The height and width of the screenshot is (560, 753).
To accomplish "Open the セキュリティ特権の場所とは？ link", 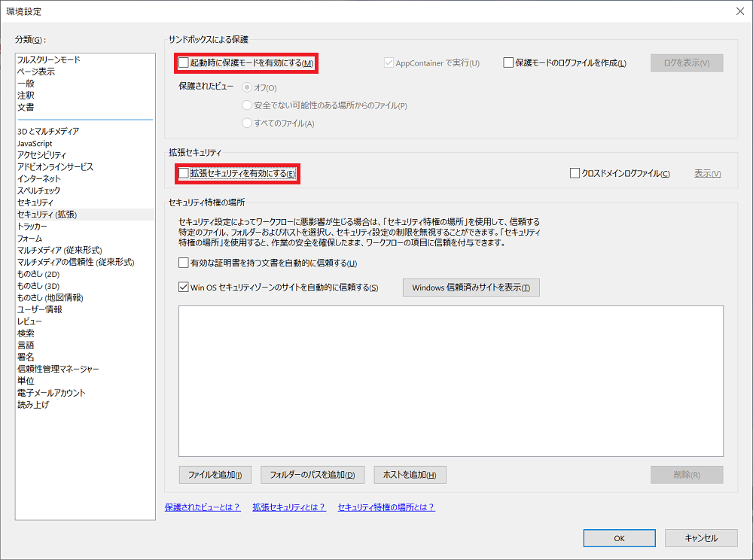I will 386,507.
